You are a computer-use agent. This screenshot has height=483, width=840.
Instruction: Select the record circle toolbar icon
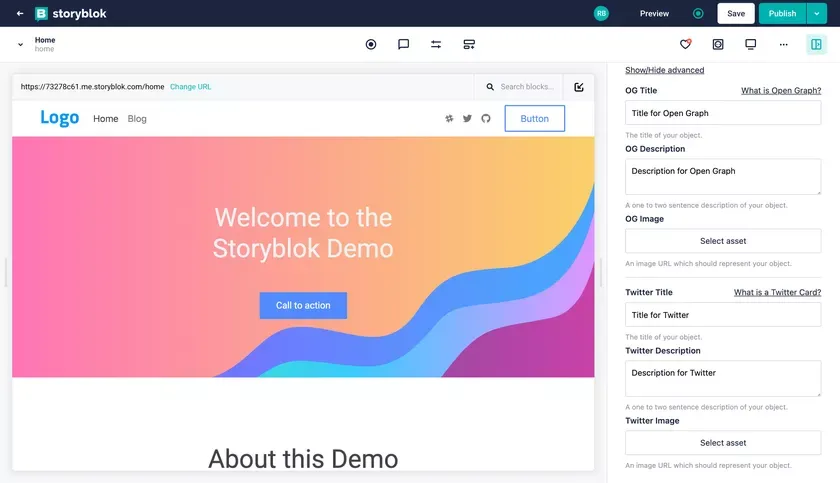click(x=371, y=44)
